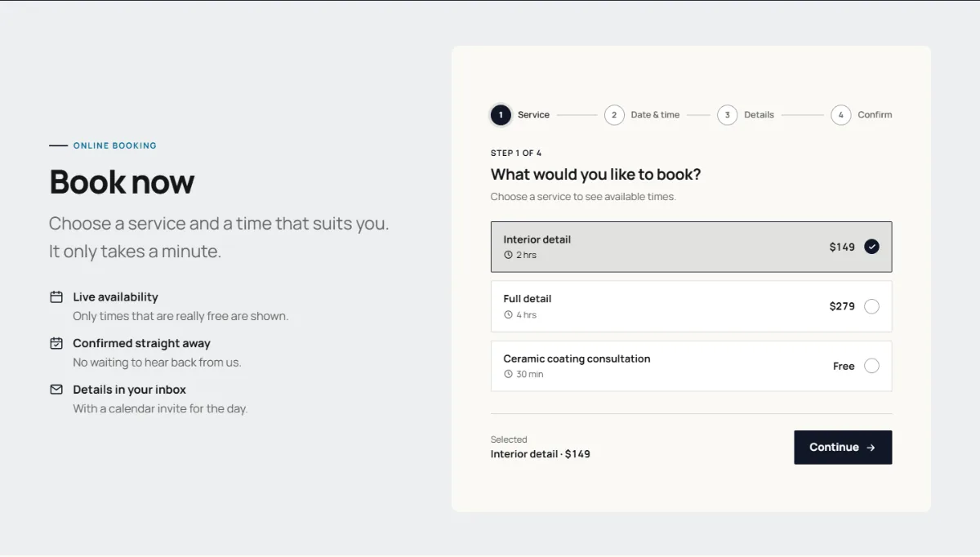Click the Continue button
The width and height of the screenshot is (980, 557).
pos(843,448)
